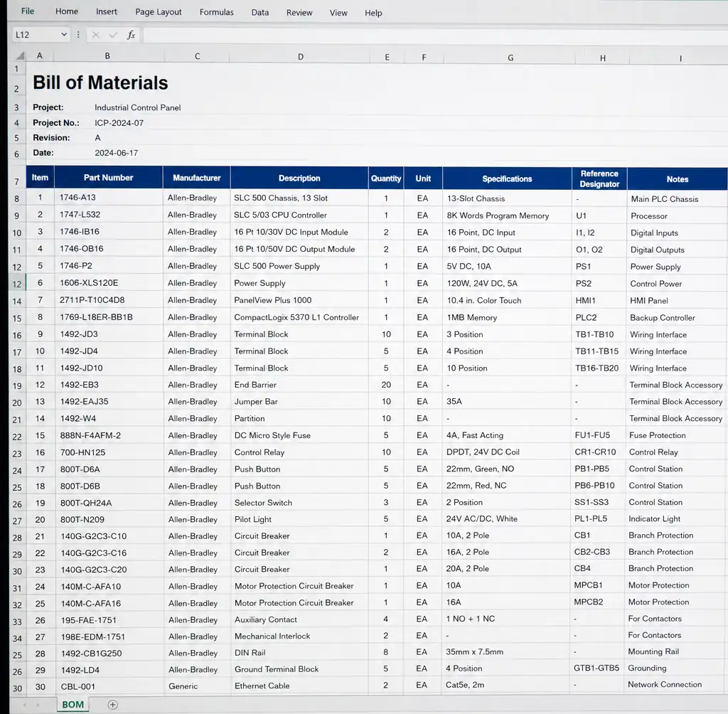The image size is (728, 714).
Task: Select the MPCB2 reference designator cell
Action: pyautogui.click(x=599, y=602)
